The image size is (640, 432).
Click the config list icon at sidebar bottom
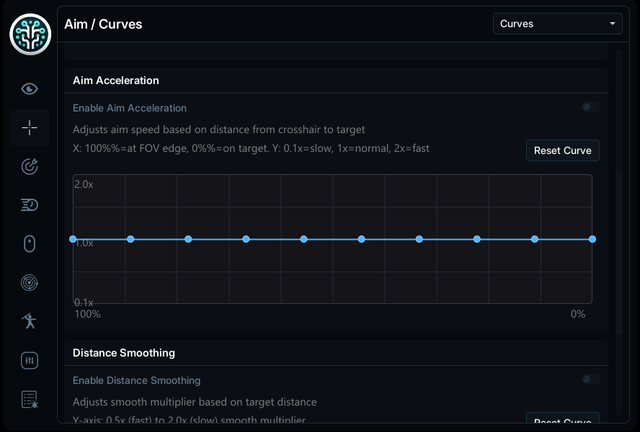pos(29,399)
